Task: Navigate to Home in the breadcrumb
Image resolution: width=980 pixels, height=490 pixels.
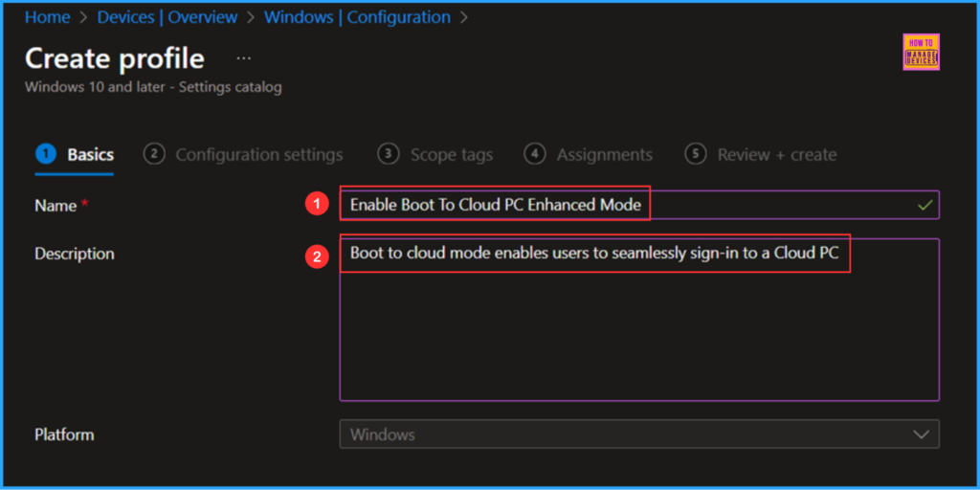Action: pos(47,17)
